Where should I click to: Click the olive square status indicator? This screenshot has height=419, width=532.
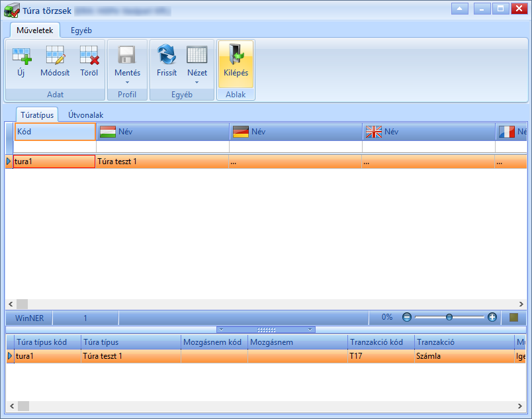click(513, 317)
